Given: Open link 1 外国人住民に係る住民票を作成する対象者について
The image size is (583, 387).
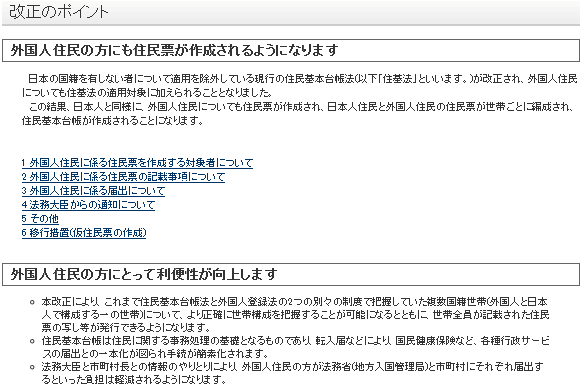Looking at the screenshot, I should [137, 163].
